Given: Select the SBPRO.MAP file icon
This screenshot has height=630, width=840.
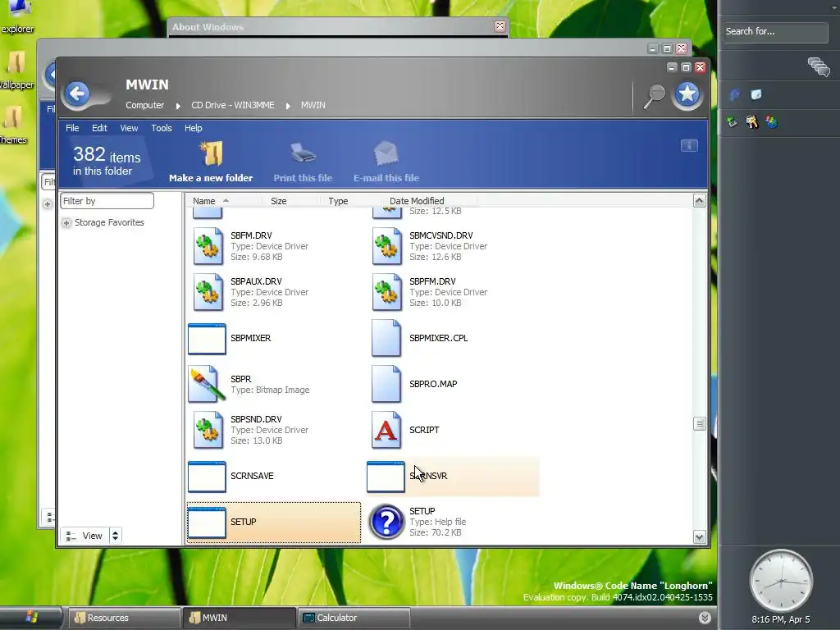Looking at the screenshot, I should pos(386,384).
